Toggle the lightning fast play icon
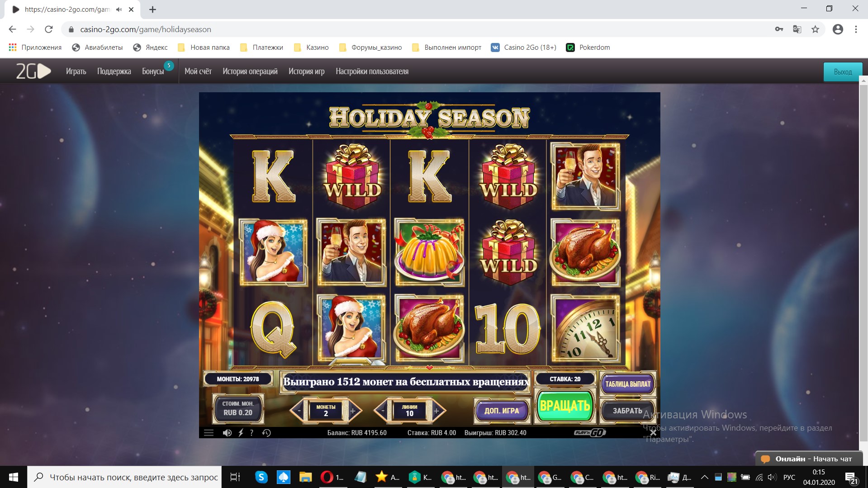 coord(241,433)
